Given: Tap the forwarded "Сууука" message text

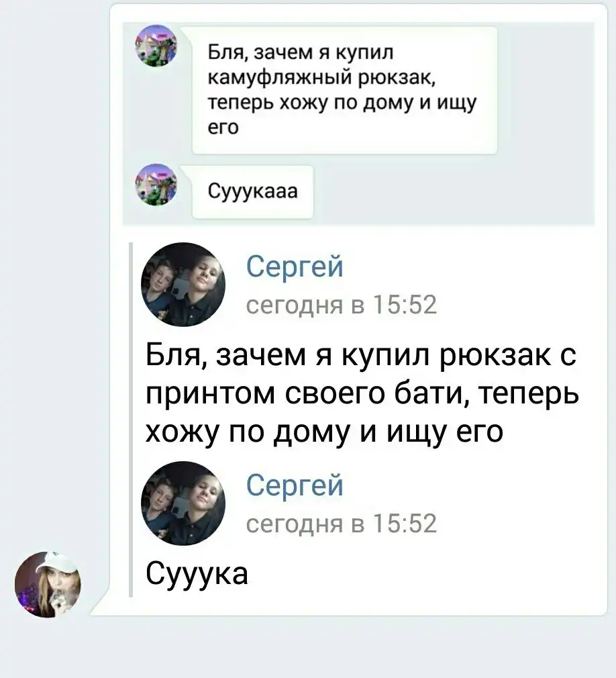Looking at the screenshot, I should (x=197, y=574).
